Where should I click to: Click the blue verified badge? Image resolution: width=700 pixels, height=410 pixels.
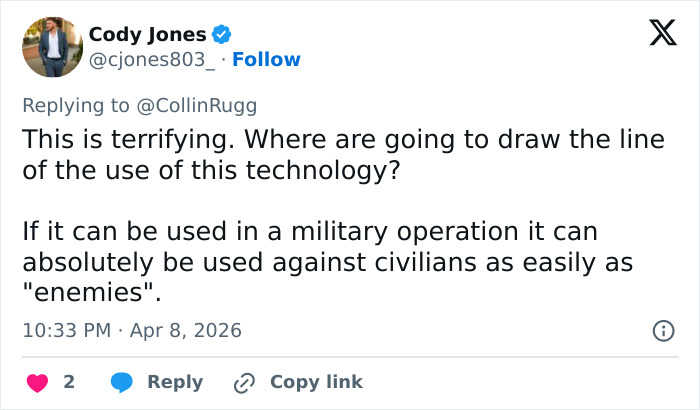[222, 35]
